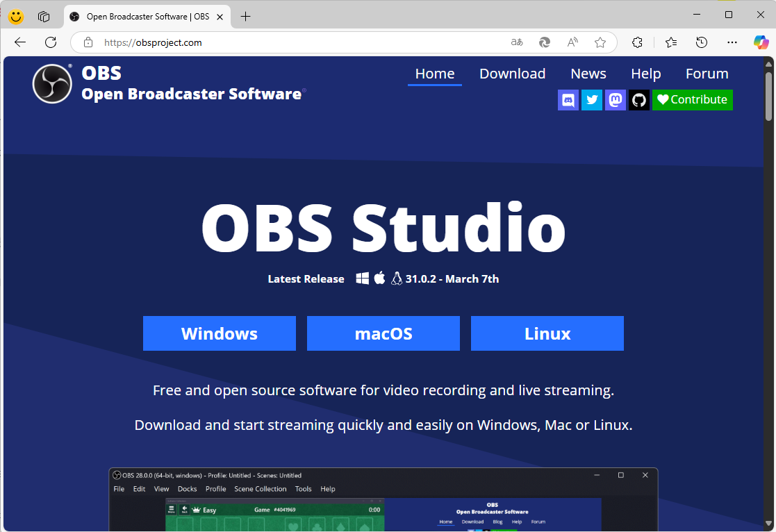The height and width of the screenshot is (532, 776).
Task: Go back using browser back arrow
Action: pos(20,42)
